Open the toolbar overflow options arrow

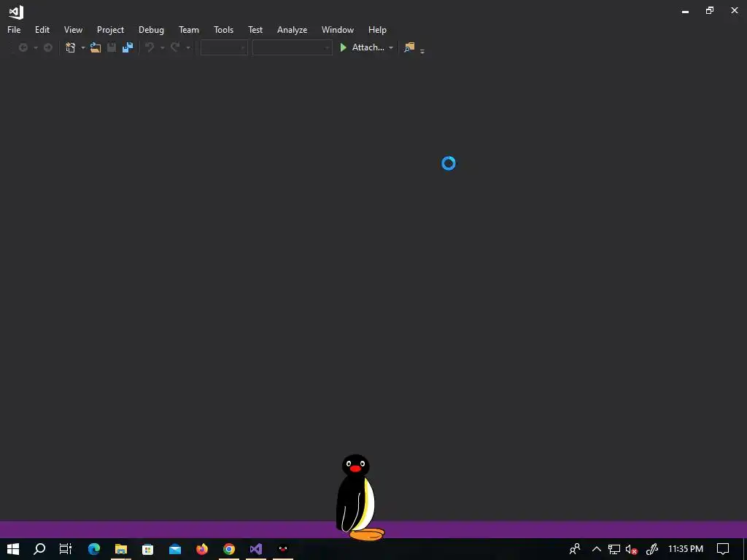coord(422,51)
